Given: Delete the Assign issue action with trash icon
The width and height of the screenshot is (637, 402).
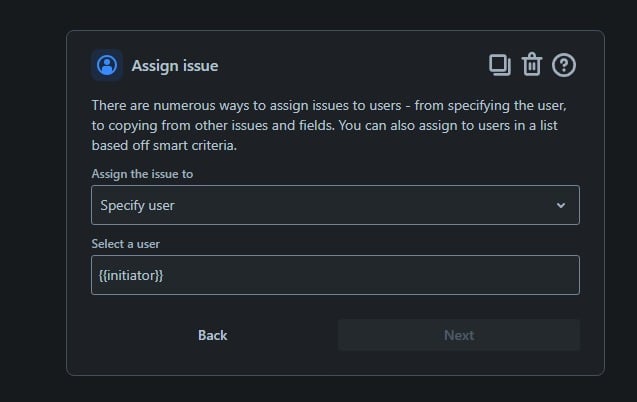Looking at the screenshot, I should (x=532, y=65).
